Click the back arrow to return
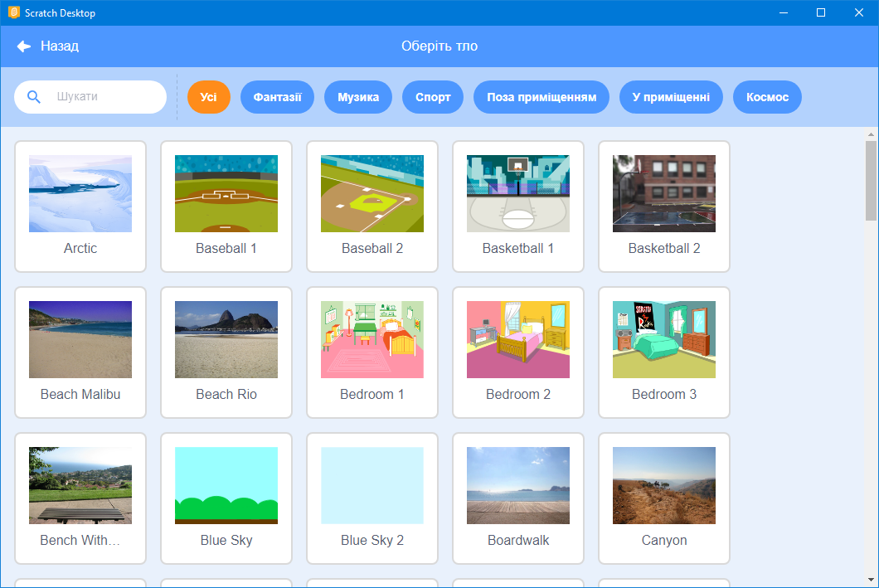 [x=23, y=46]
